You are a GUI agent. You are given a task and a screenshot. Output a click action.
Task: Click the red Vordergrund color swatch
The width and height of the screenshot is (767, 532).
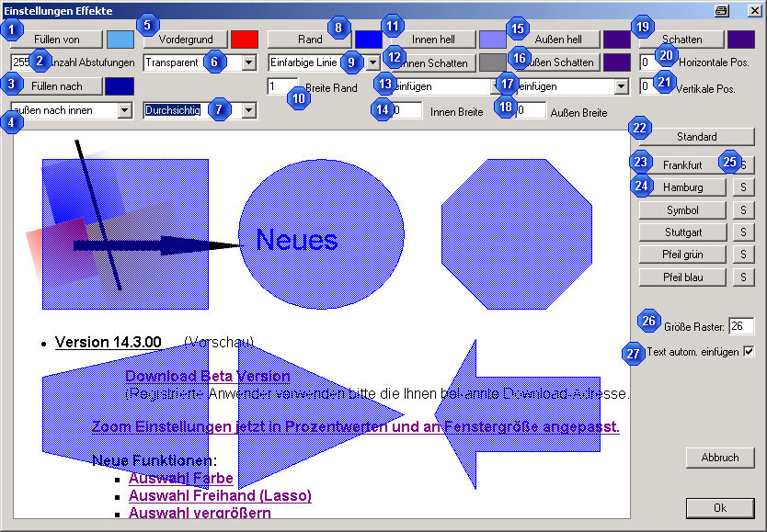[x=245, y=40]
